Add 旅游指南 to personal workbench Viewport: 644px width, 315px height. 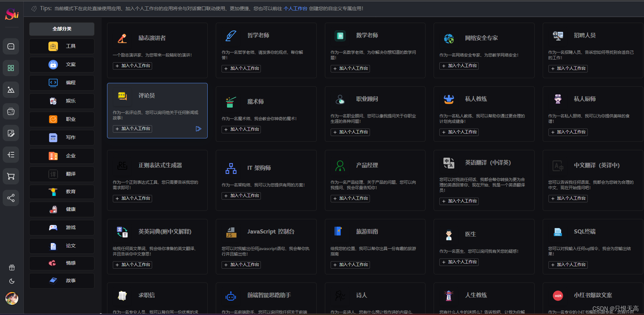tap(350, 265)
